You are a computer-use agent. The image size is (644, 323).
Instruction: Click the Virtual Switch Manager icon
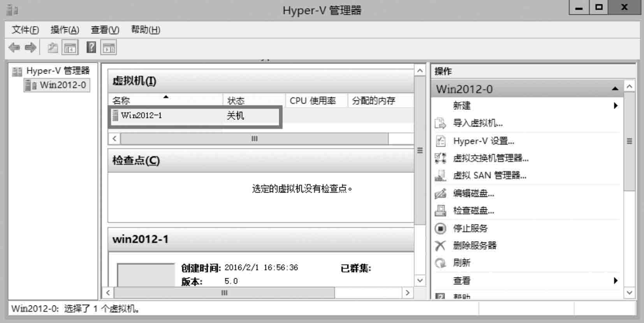(440, 158)
